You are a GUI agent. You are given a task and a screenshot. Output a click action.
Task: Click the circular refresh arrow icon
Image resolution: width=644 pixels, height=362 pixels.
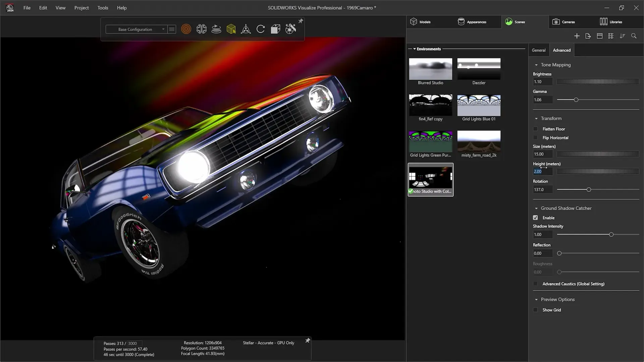coord(261,29)
